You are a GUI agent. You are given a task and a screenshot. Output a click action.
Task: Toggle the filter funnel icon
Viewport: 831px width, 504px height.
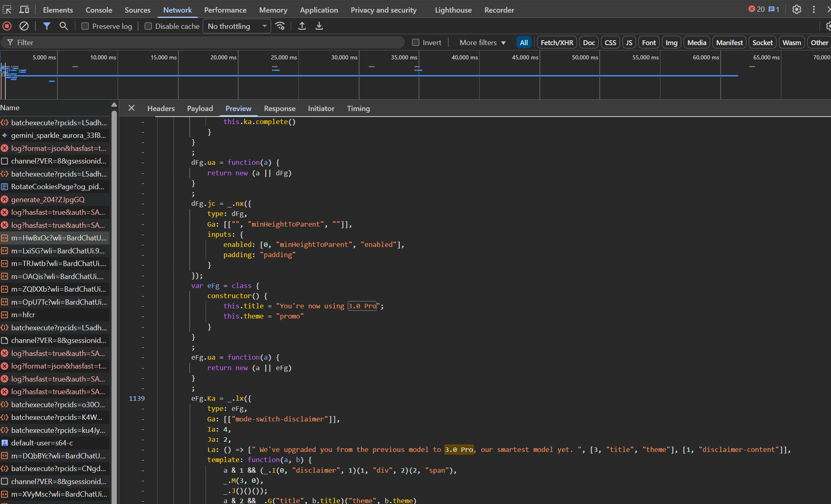pos(47,26)
